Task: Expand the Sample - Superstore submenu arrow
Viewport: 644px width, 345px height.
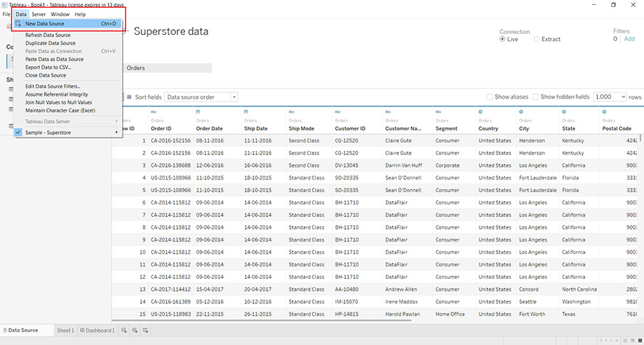Action: [117, 132]
